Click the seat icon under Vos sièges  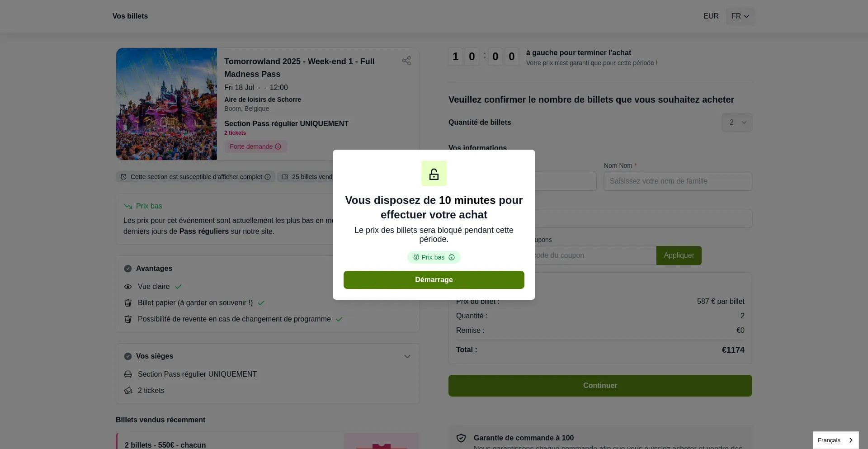pos(128,374)
